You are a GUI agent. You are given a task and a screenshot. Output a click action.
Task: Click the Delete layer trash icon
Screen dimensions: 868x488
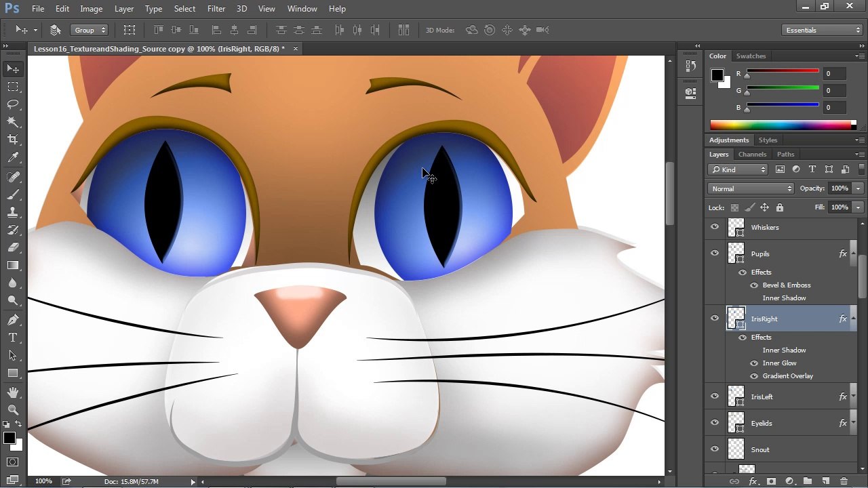844,481
